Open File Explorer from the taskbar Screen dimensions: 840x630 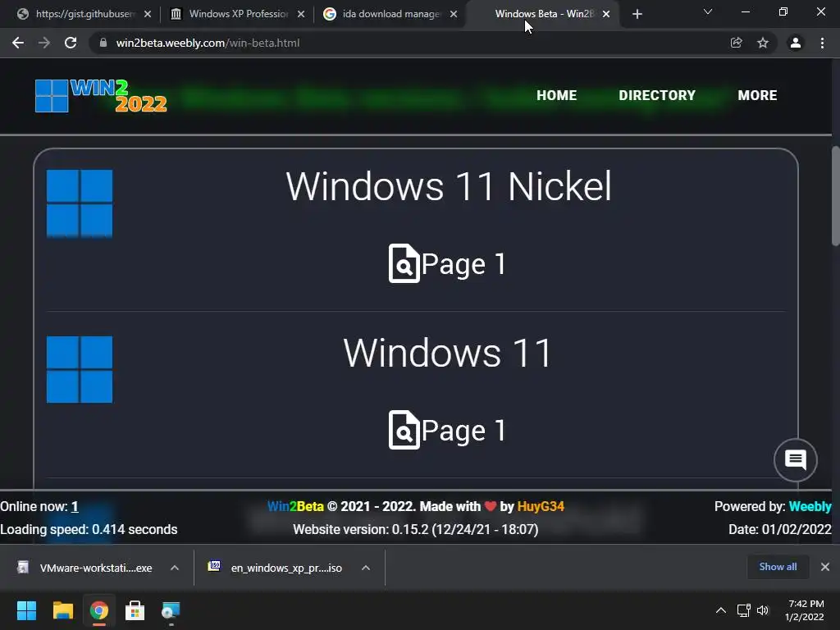coord(62,610)
